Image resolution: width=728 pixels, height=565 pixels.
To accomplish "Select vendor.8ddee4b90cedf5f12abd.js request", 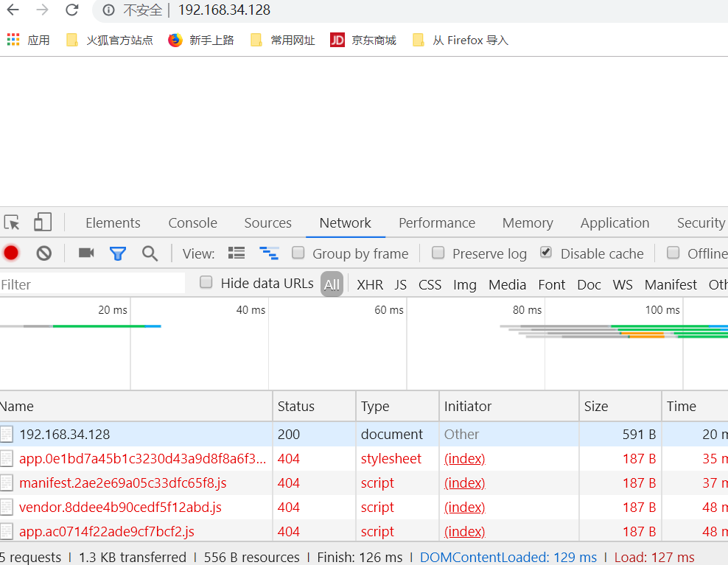I will click(364, 507).
